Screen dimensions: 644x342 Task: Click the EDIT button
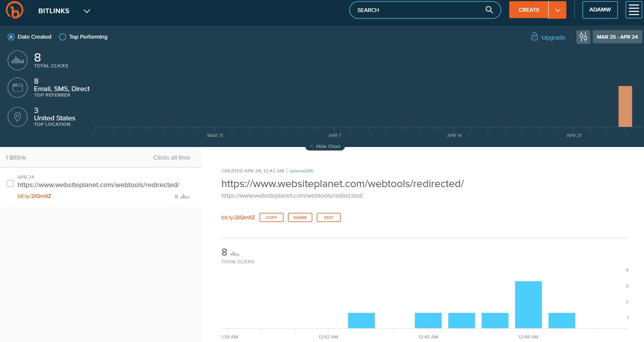(x=329, y=218)
